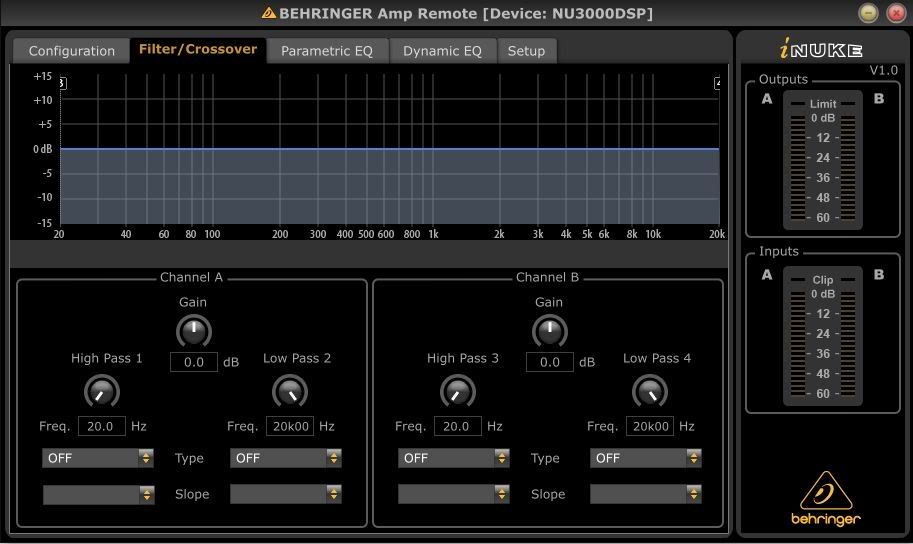Click the High Pass 1 Freq field
The image size is (913, 544).
point(102,426)
